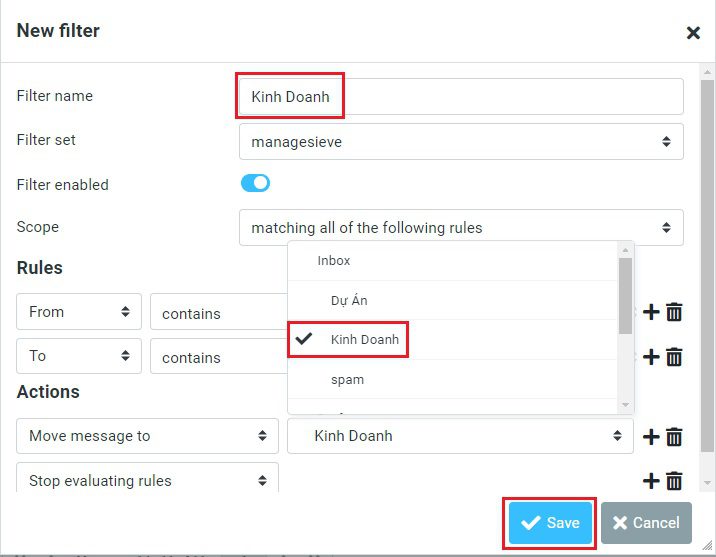The width and height of the screenshot is (716, 557).
Task: Open the Scope matching rules dropdown
Action: coord(461,227)
